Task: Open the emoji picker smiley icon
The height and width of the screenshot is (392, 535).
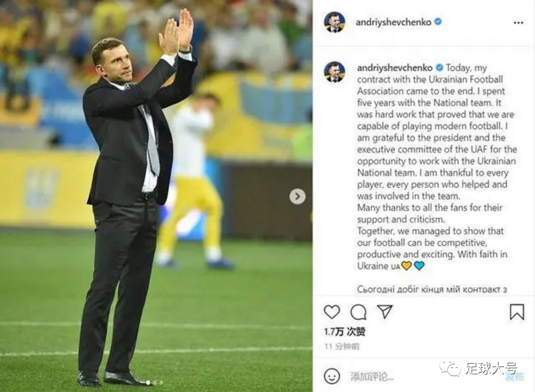Action: click(x=332, y=377)
